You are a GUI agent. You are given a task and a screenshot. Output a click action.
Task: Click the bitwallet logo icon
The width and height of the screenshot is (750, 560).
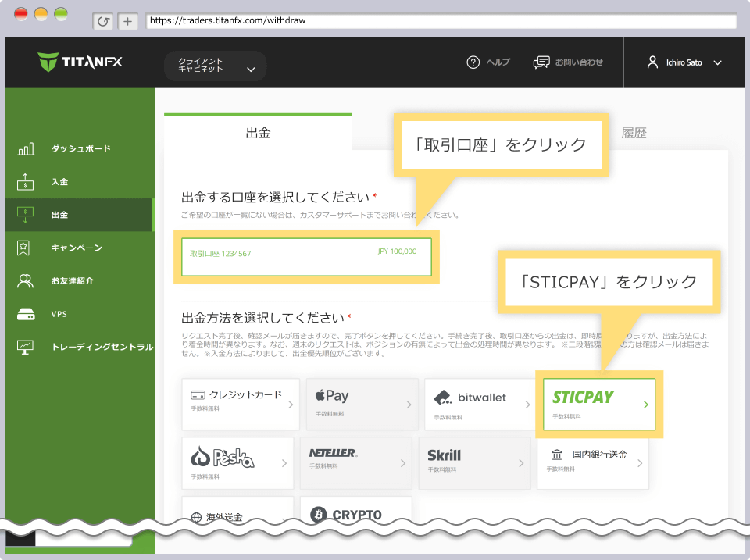point(442,398)
